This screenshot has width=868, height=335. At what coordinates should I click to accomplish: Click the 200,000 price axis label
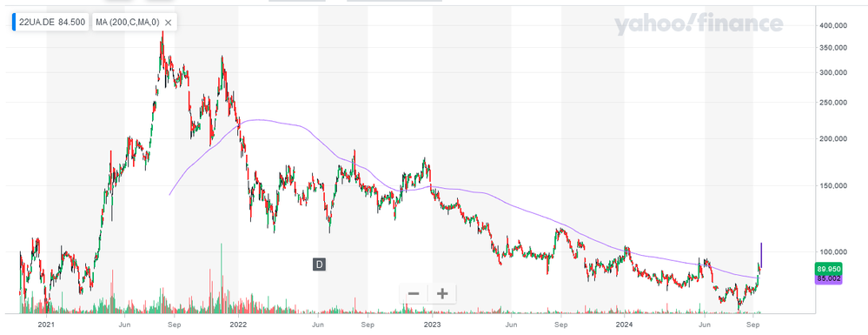pyautogui.click(x=832, y=139)
